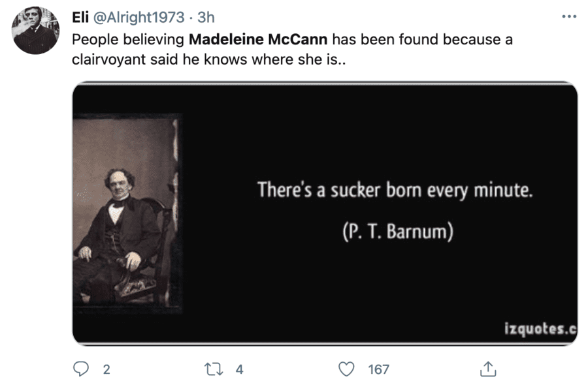
Task: Click the like count number 167
Action: pyautogui.click(x=378, y=369)
